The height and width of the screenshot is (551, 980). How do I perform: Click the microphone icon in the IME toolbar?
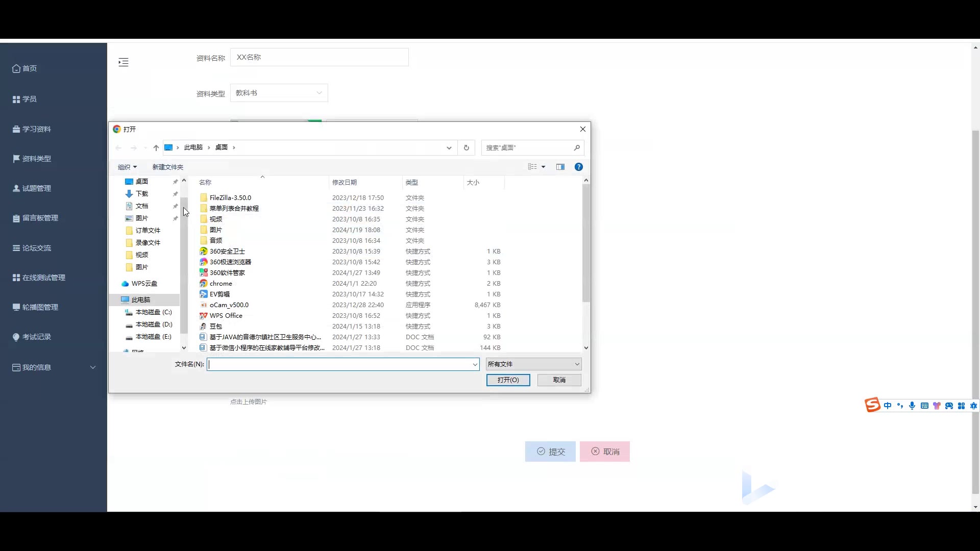(912, 406)
